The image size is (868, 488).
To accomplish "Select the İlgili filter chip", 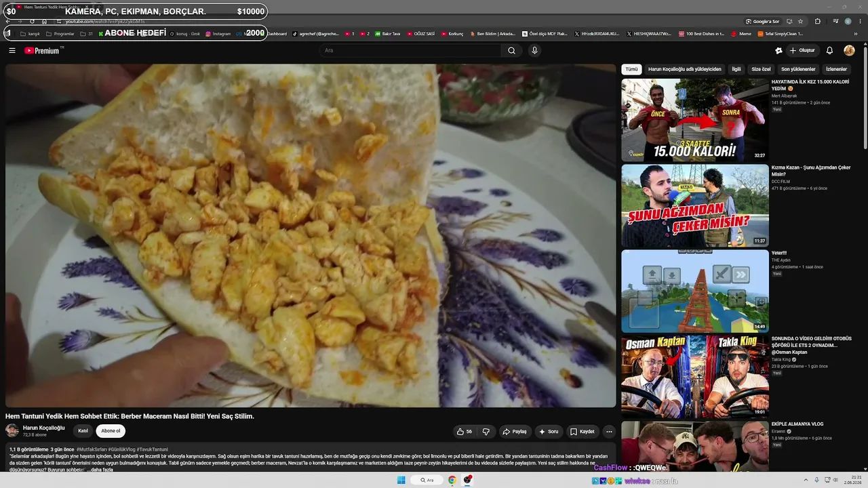I will 736,69.
